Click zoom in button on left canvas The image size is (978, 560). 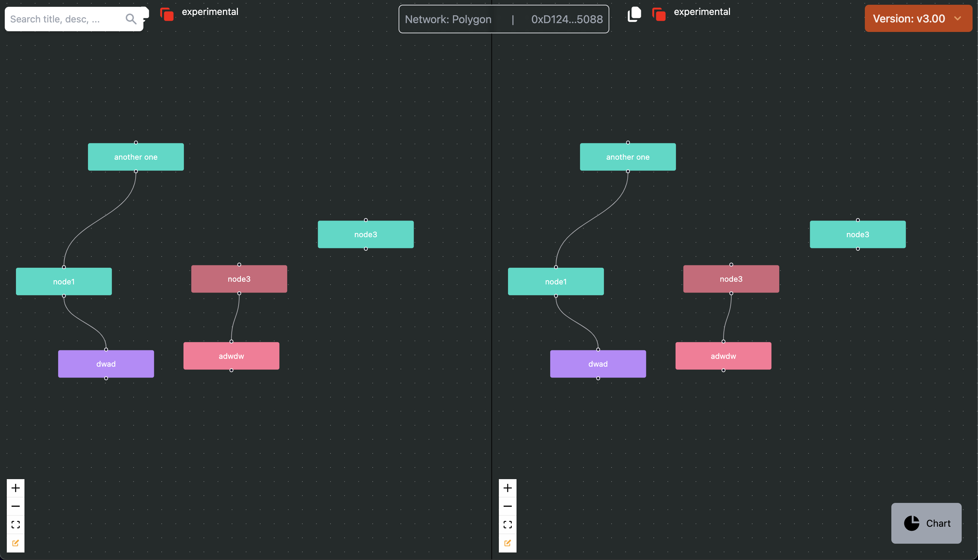(15, 488)
